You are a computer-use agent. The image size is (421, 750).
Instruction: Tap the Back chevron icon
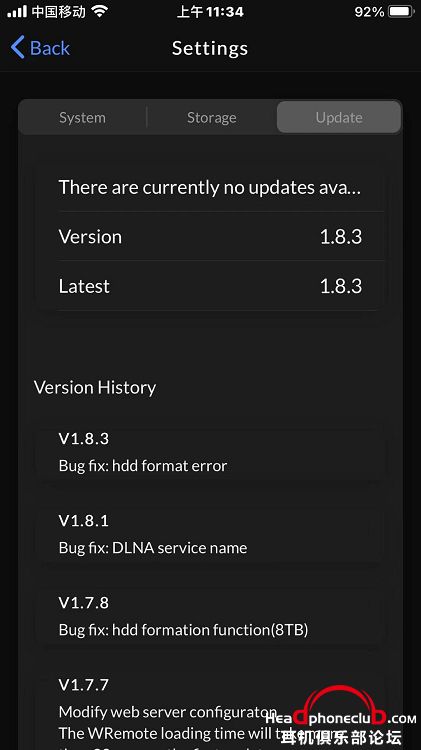17,47
